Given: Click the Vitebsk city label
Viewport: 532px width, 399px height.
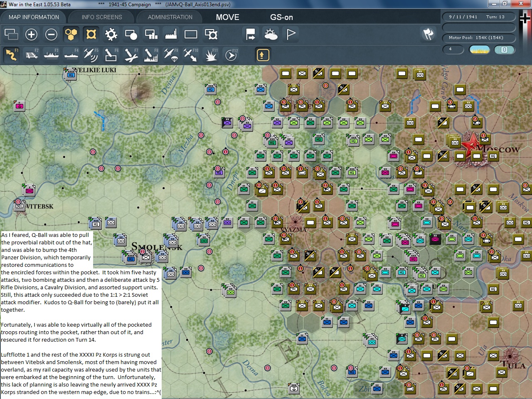Looking at the screenshot, I should (39, 207).
